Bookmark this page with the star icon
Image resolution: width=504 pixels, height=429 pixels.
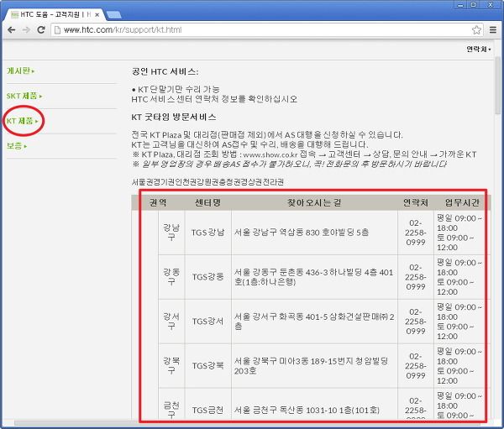476,30
